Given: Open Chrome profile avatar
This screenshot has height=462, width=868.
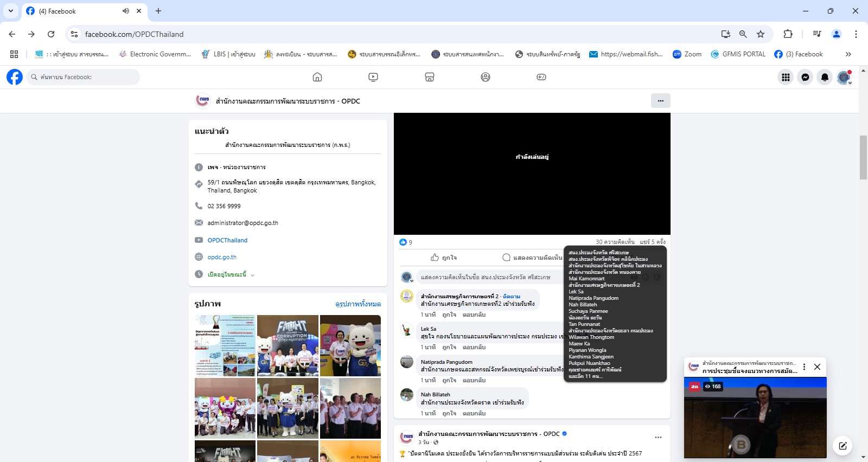Looking at the screenshot, I should 837,34.
